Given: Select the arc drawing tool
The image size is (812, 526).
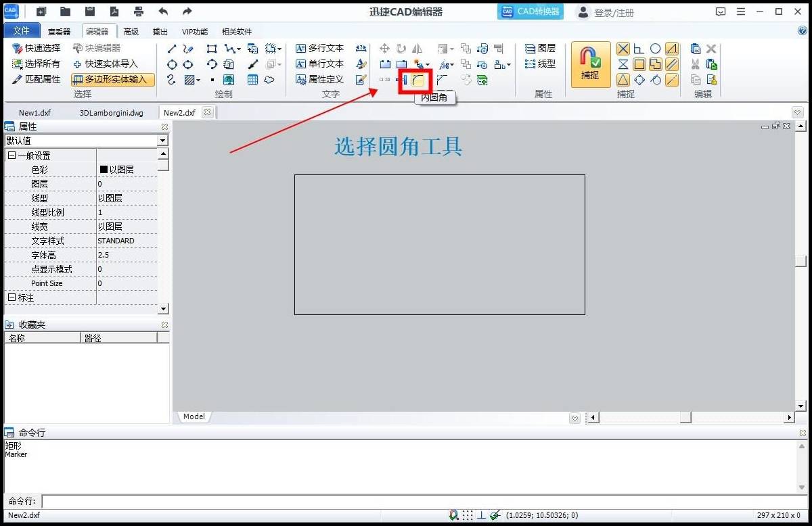Looking at the screenshot, I should (212, 64).
